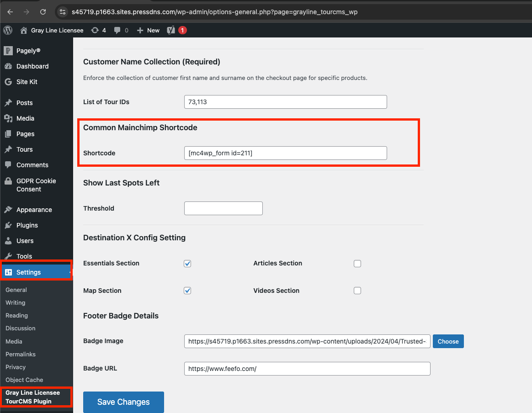532x413 pixels.
Task: Open the Reading settings submenu link
Action: pyautogui.click(x=16, y=315)
